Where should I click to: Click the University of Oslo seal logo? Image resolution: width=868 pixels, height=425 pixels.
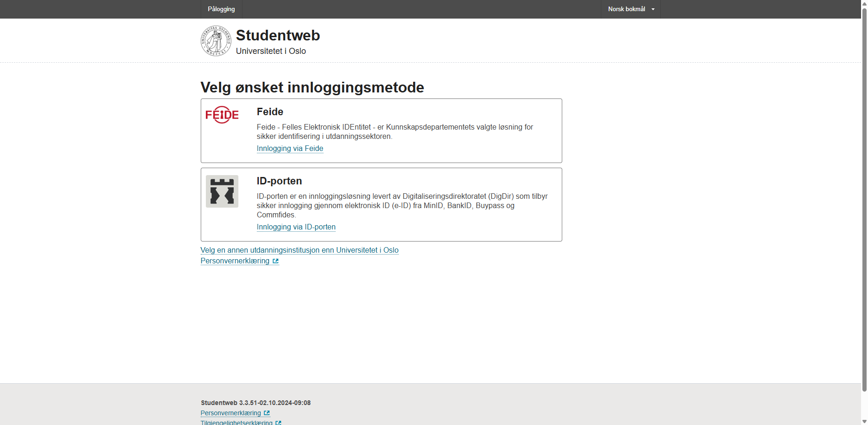tap(216, 41)
